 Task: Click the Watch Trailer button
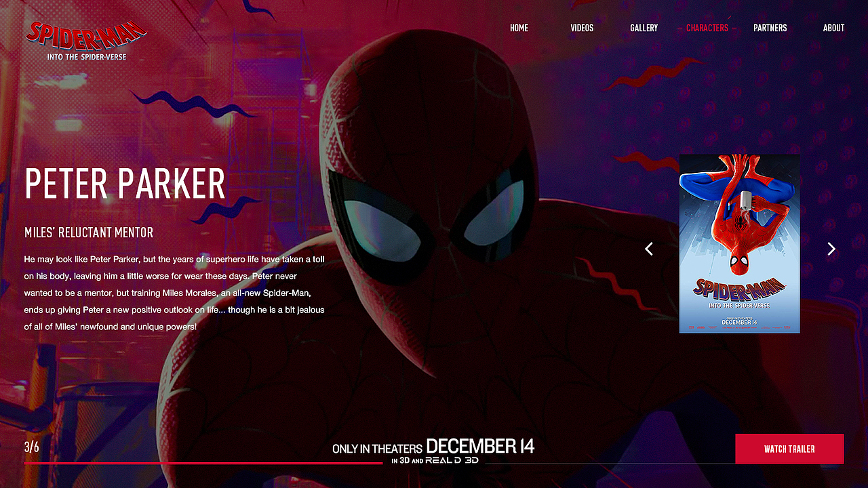click(x=789, y=449)
